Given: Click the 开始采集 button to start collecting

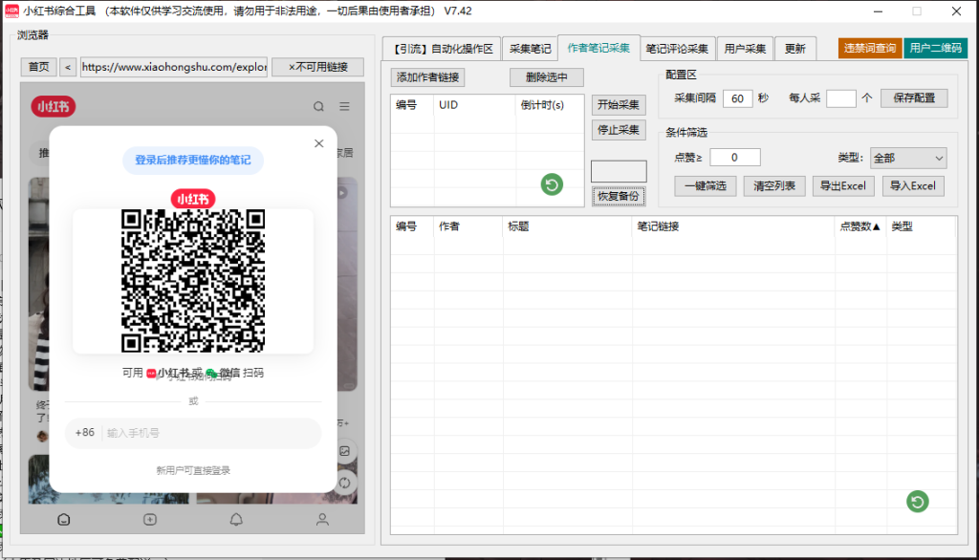Looking at the screenshot, I should (x=618, y=105).
